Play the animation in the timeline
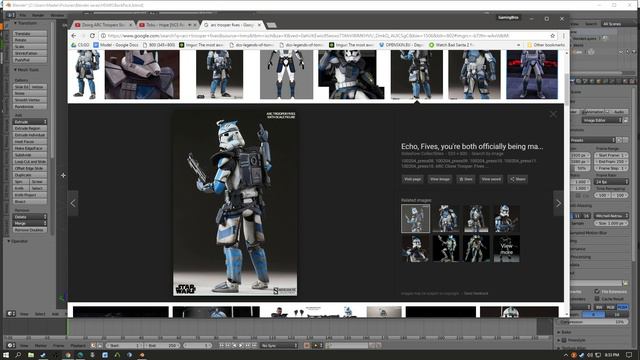Image resolution: width=640 pixels, height=360 pixels. tap(241, 345)
